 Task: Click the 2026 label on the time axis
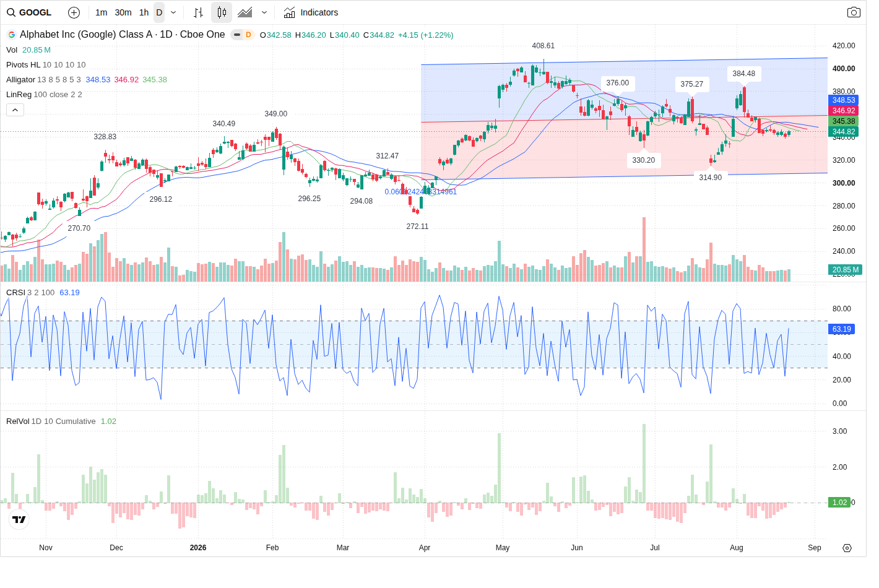point(198,548)
